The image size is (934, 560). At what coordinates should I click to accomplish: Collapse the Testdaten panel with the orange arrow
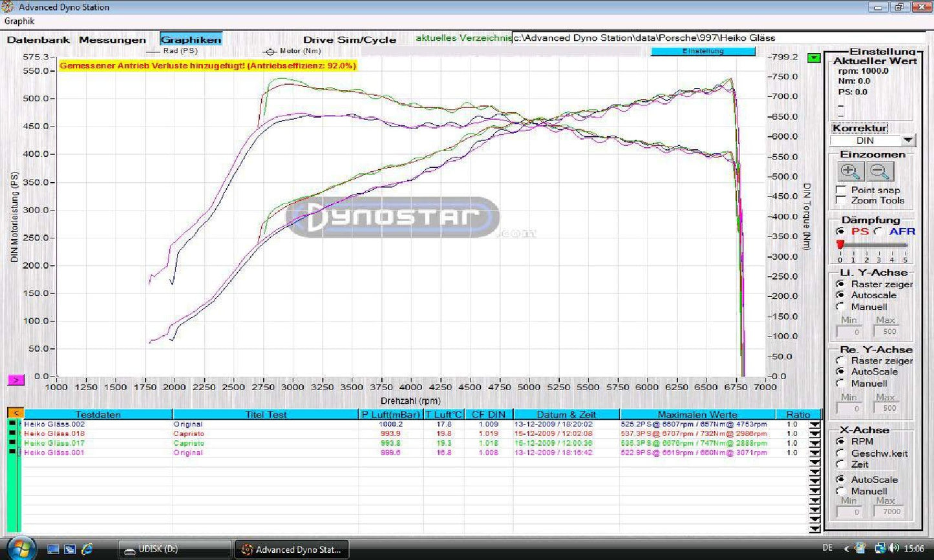(14, 413)
